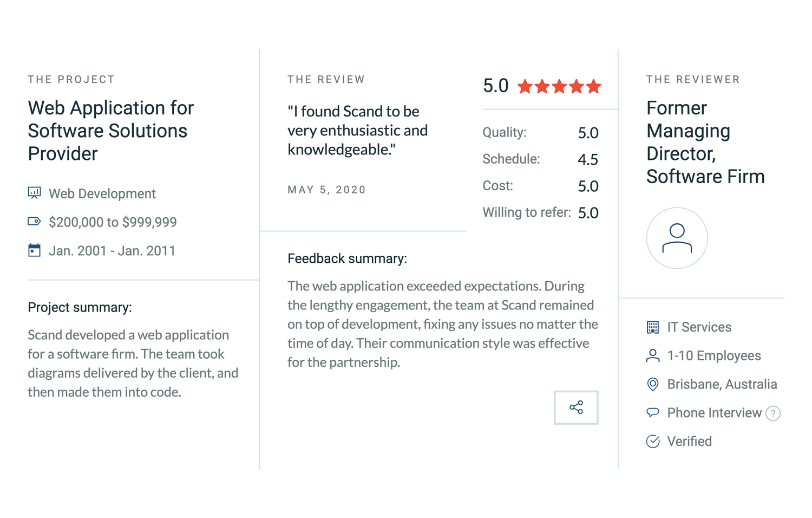Click the calendar date icon

coord(34,250)
